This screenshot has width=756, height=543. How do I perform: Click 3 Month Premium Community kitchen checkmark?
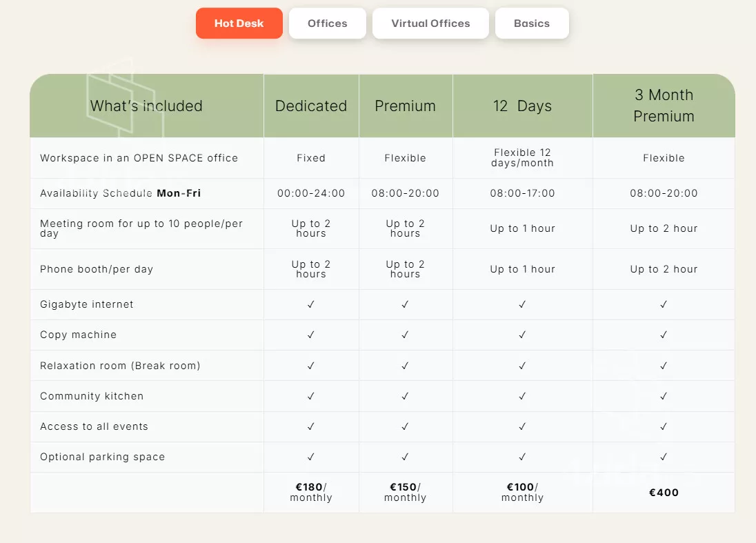(x=664, y=396)
